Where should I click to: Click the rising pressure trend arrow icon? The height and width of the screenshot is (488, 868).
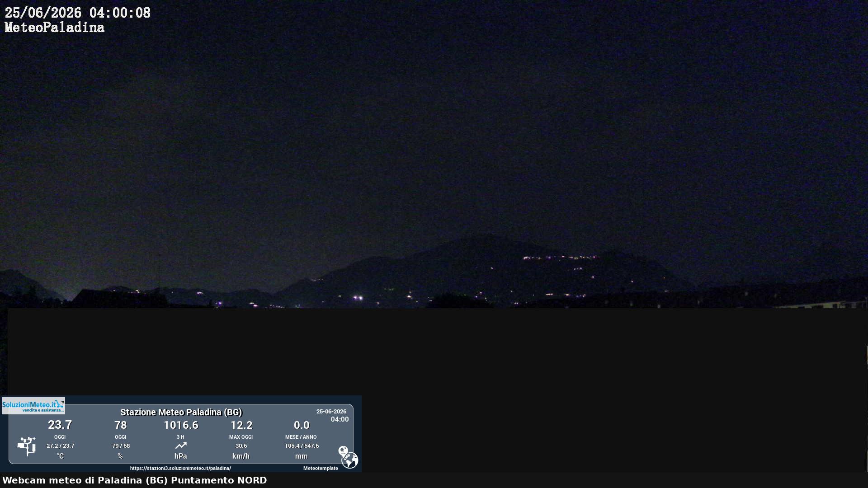pos(181,446)
